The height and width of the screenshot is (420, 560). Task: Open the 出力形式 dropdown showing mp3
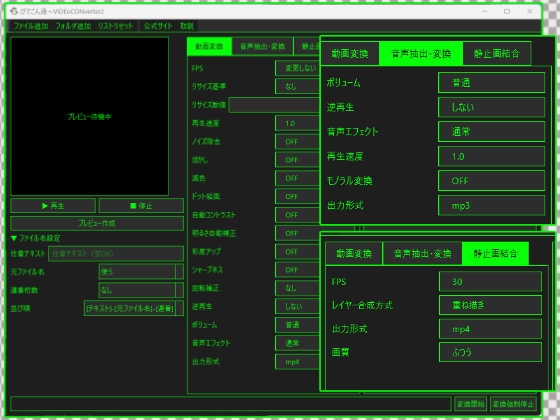tap(491, 205)
